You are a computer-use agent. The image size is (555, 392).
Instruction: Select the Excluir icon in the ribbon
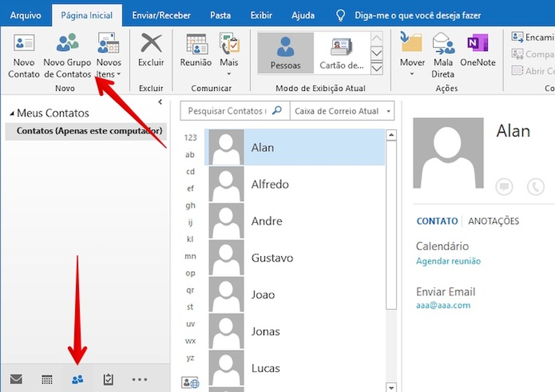(x=150, y=54)
